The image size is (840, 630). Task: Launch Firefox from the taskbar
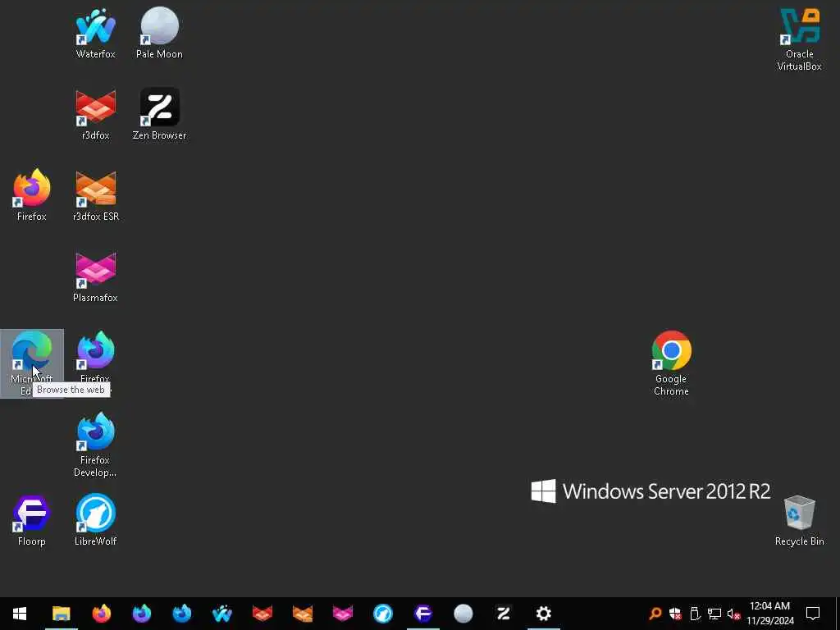pyautogui.click(x=101, y=614)
